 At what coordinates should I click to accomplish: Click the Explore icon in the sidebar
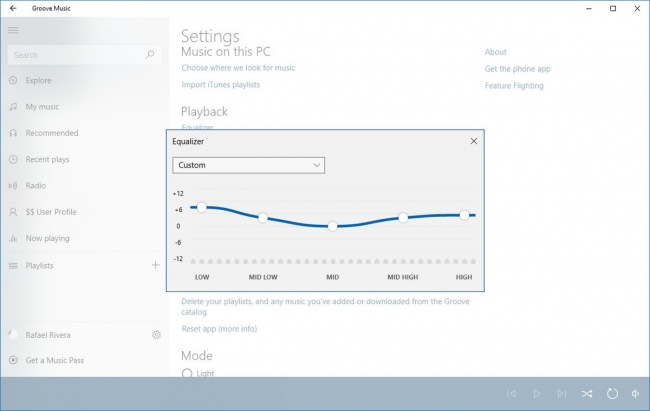click(x=13, y=80)
